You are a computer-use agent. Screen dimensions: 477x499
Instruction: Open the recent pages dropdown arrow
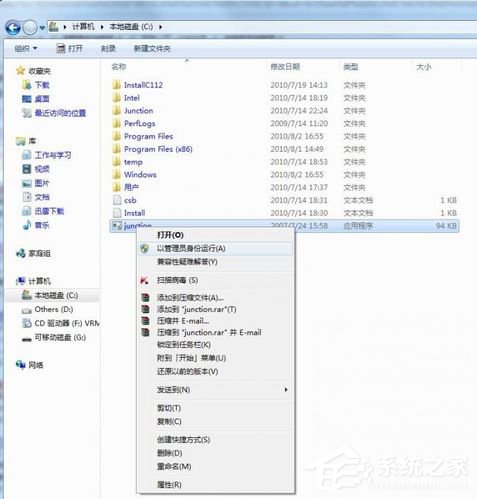tap(42, 28)
